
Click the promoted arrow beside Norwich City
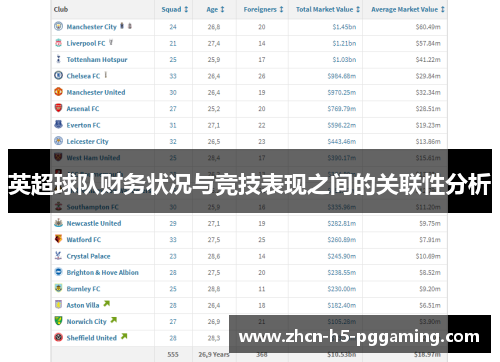[x=114, y=320]
